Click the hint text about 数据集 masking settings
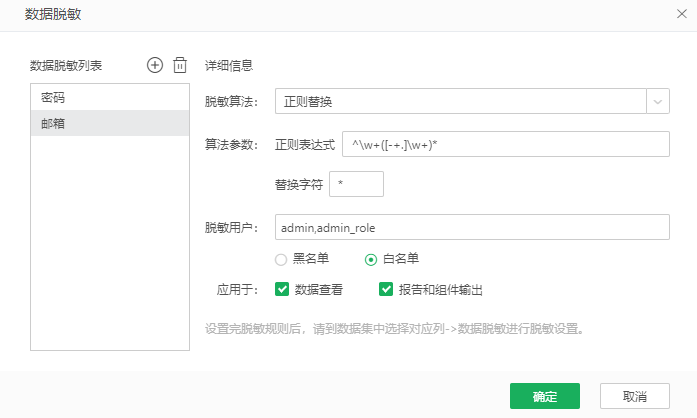Image resolution: width=697 pixels, height=418 pixels. pyautogui.click(x=394, y=329)
